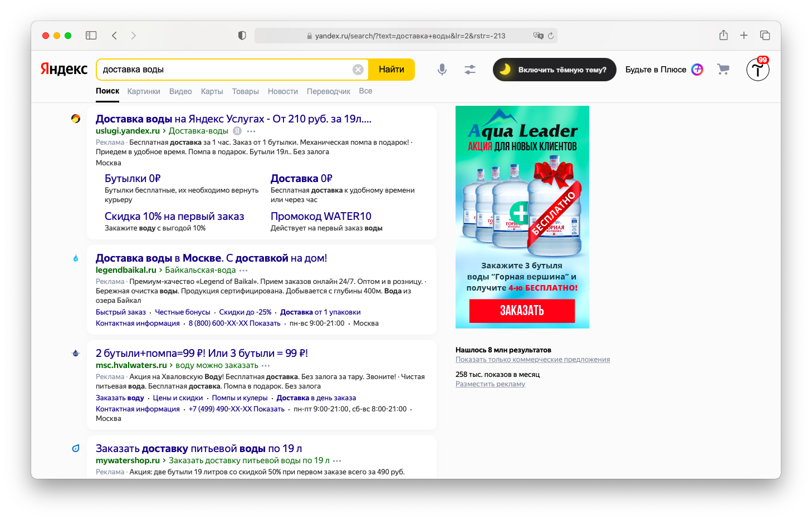Viewport: 812px width, 520px height.
Task: Click the Скидки до -25% sitelink
Action: [x=245, y=312]
